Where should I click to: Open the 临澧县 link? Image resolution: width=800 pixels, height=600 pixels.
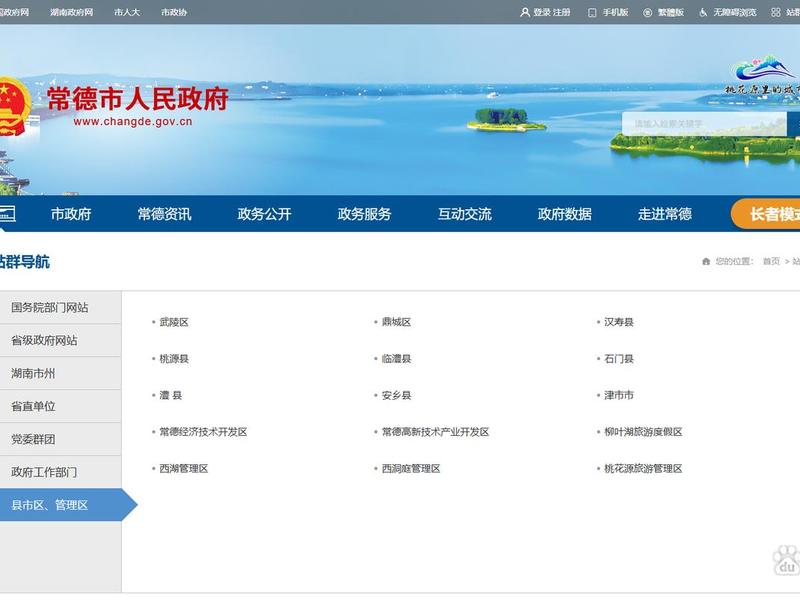click(x=396, y=359)
